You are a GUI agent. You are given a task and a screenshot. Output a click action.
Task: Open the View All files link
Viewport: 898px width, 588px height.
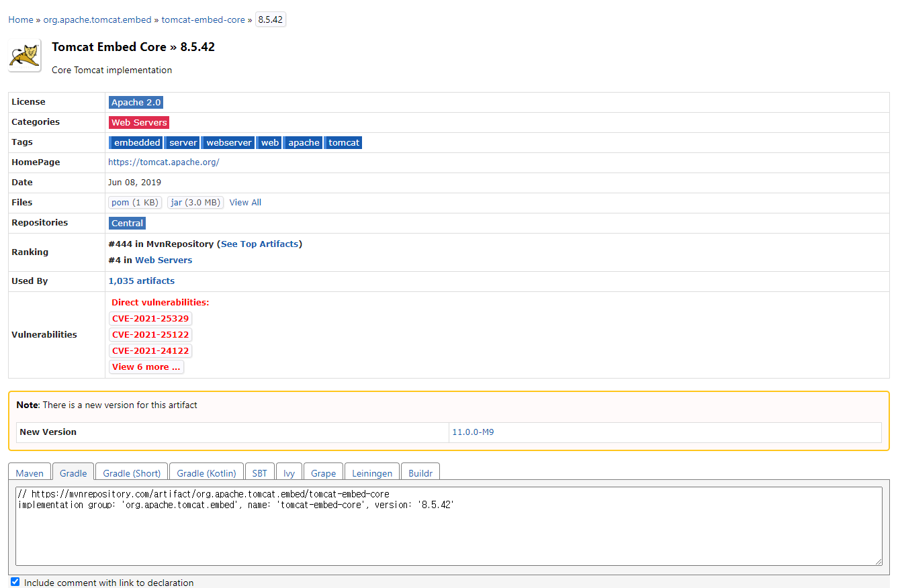point(245,202)
